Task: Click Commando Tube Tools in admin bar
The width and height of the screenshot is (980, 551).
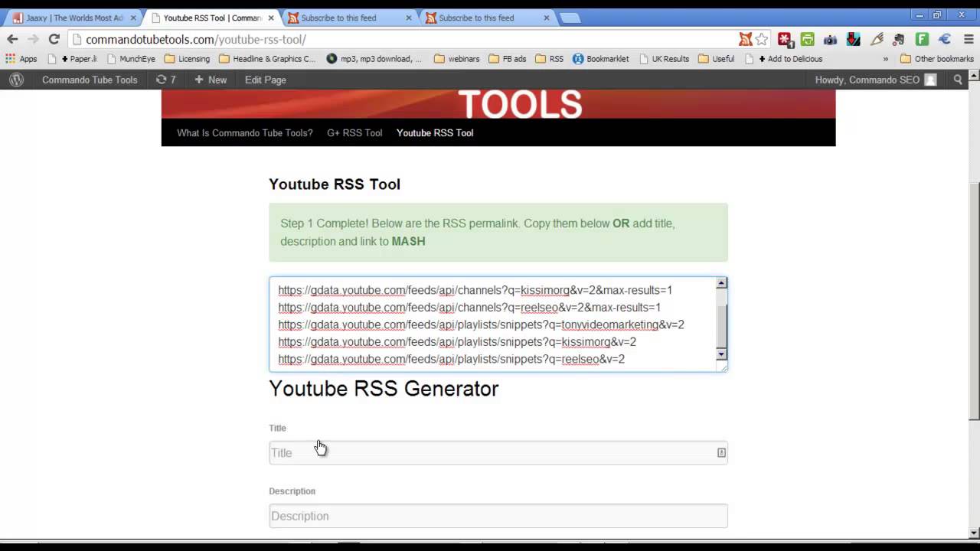Action: 90,80
